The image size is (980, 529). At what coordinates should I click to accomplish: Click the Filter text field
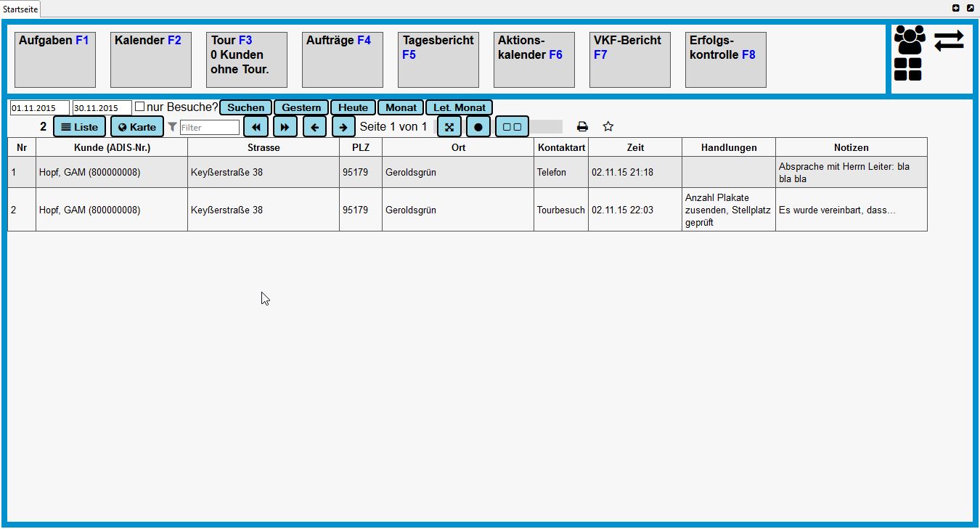(209, 128)
